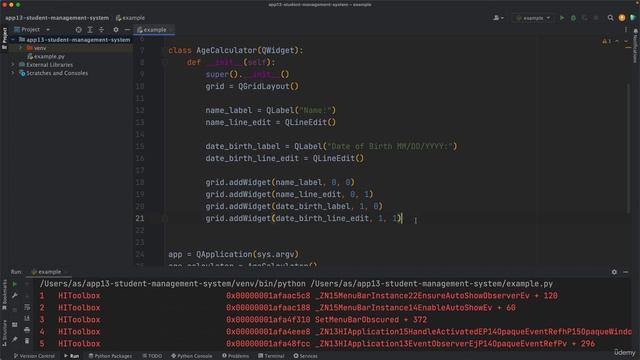This screenshot has height=360, width=640.
Task: Open run configuration wrench icon in Run panel
Action: [x=15, y=296]
